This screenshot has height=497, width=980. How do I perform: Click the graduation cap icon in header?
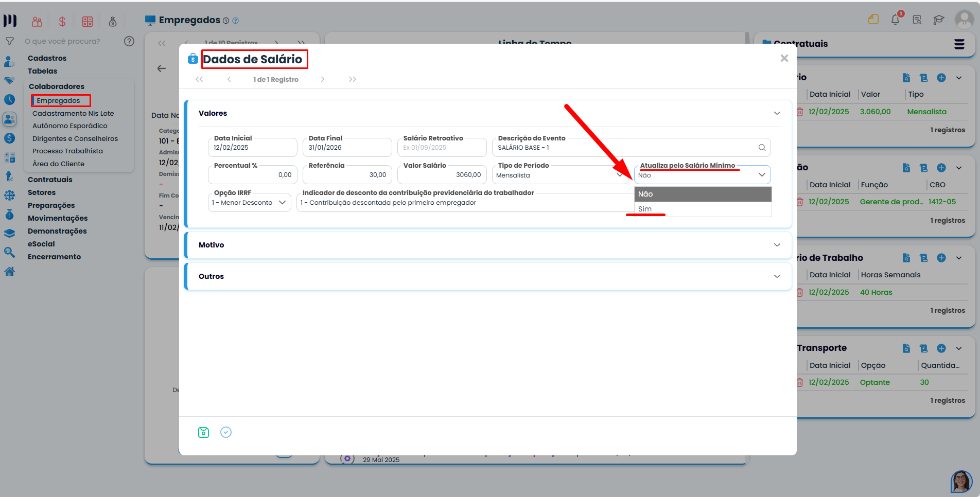pos(938,20)
